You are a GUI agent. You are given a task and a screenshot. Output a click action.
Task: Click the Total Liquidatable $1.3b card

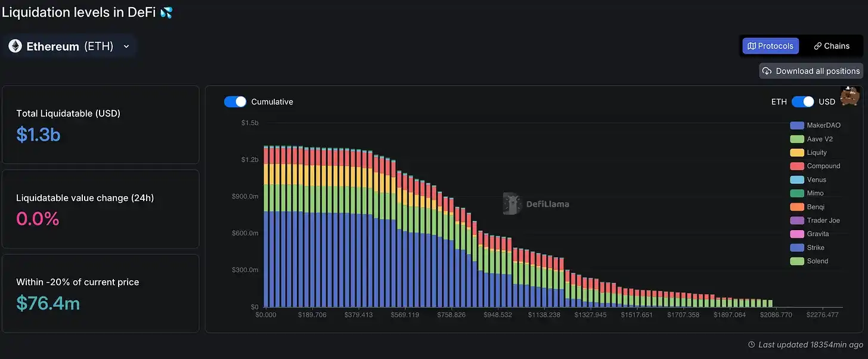pyautogui.click(x=100, y=125)
